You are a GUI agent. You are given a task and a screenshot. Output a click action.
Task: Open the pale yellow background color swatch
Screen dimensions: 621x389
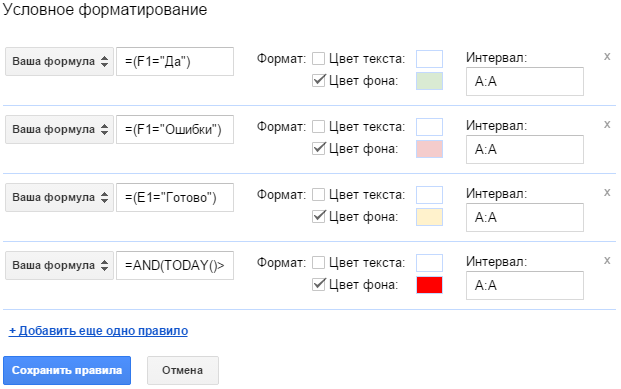[x=429, y=217]
